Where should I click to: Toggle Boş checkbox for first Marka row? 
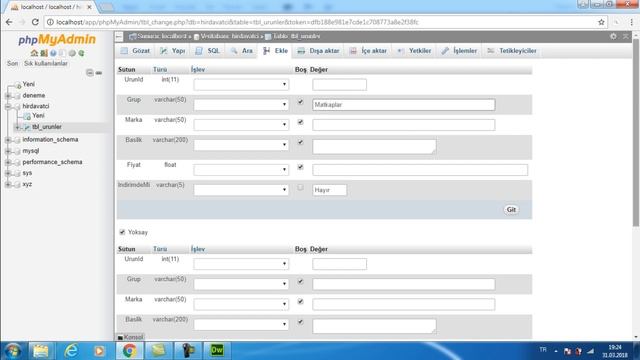click(x=300, y=122)
